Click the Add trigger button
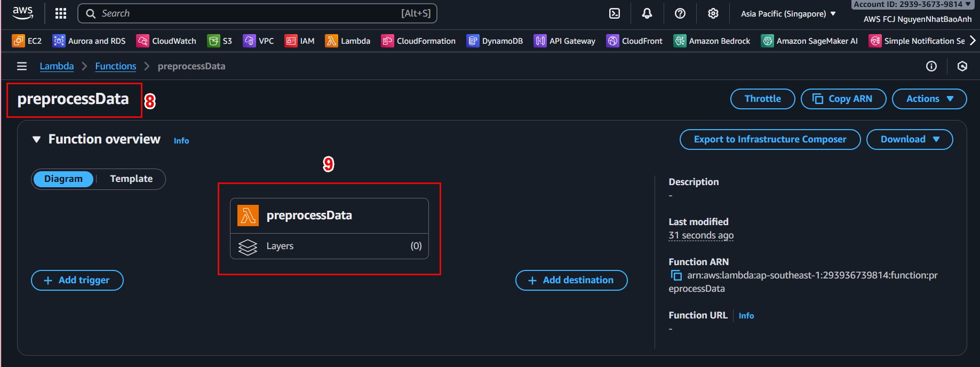The width and height of the screenshot is (980, 367). [x=77, y=280]
